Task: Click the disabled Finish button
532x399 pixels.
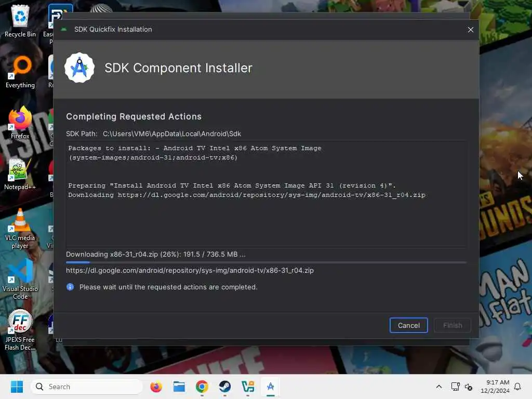Action: coord(453,325)
